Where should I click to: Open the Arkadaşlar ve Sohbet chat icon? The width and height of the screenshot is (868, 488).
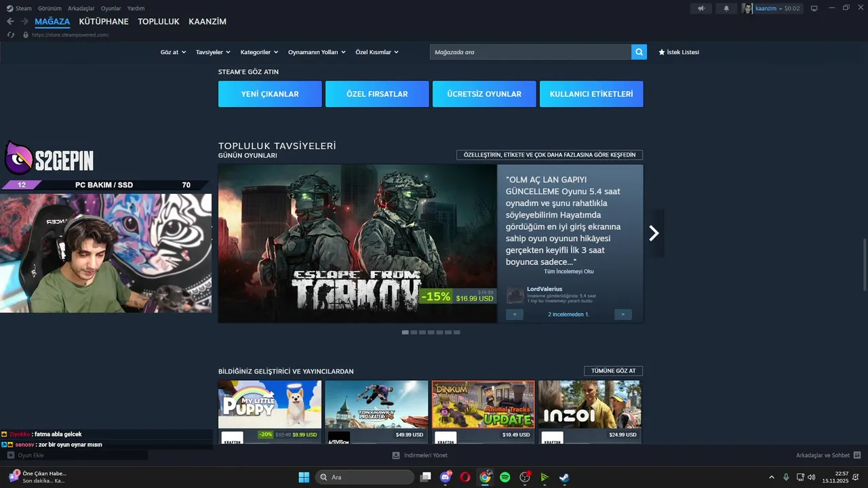[x=857, y=455]
